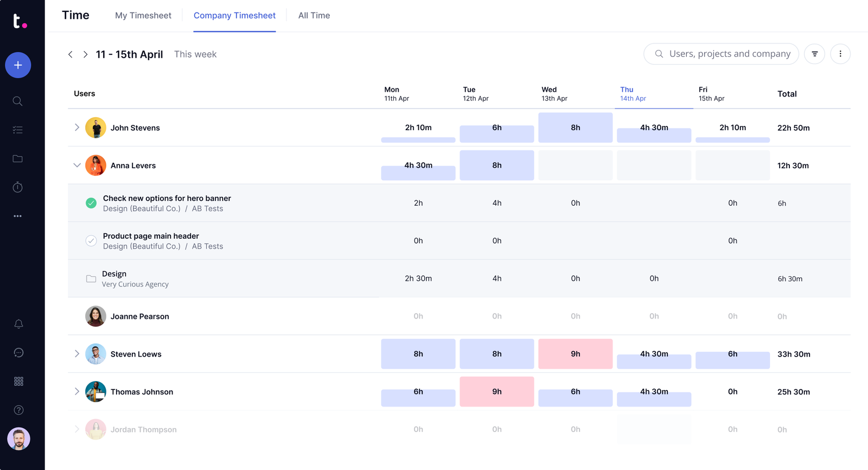Viewport: 868px width, 470px height.
Task: Switch to My Timesheet tab
Action: tap(143, 16)
